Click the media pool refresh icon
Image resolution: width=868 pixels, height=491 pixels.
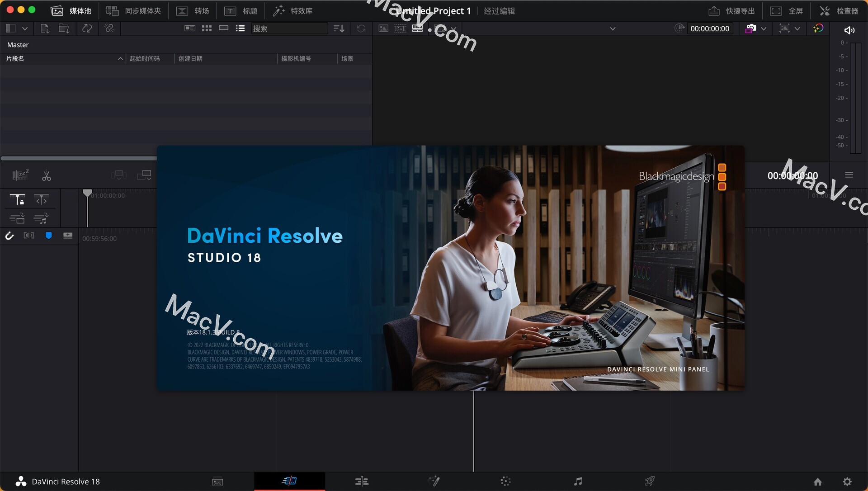click(361, 28)
